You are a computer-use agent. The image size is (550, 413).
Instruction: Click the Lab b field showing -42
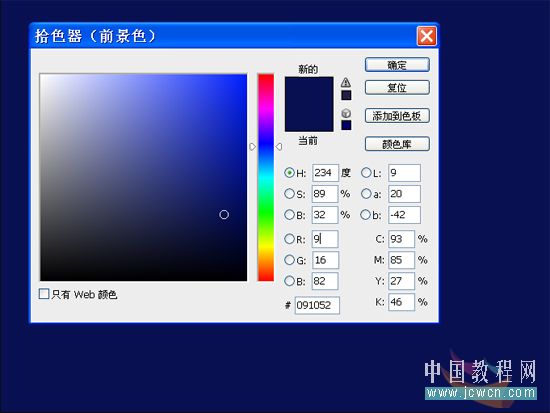[x=404, y=215]
